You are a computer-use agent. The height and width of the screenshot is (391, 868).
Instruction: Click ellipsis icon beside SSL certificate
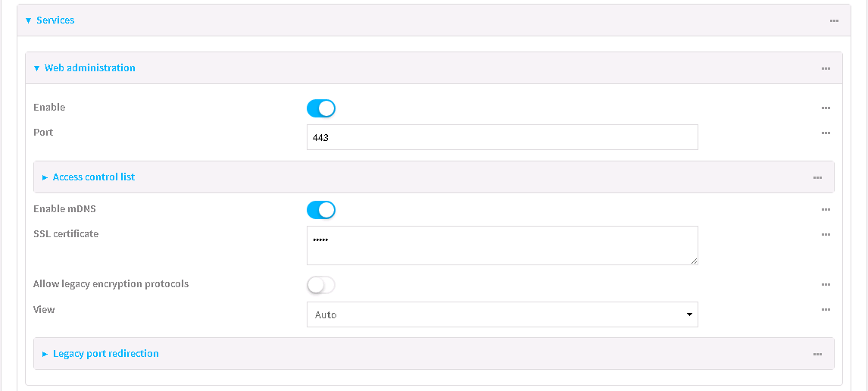point(826,235)
